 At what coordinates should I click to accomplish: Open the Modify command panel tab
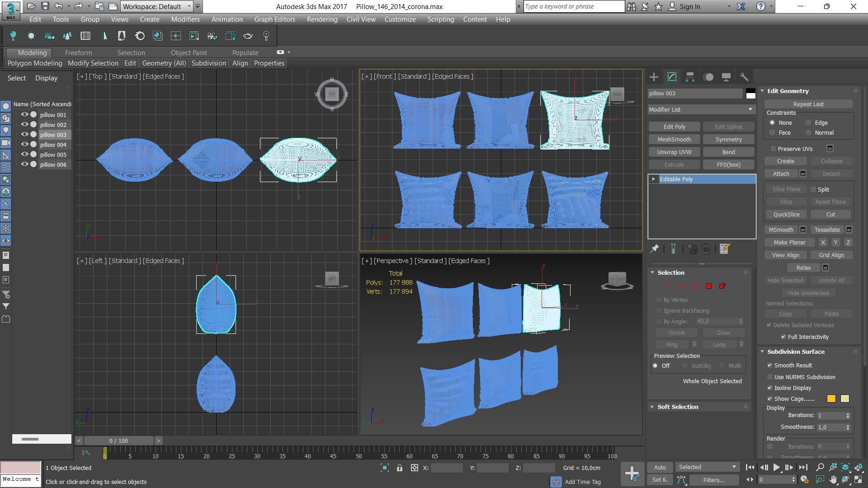coord(672,77)
